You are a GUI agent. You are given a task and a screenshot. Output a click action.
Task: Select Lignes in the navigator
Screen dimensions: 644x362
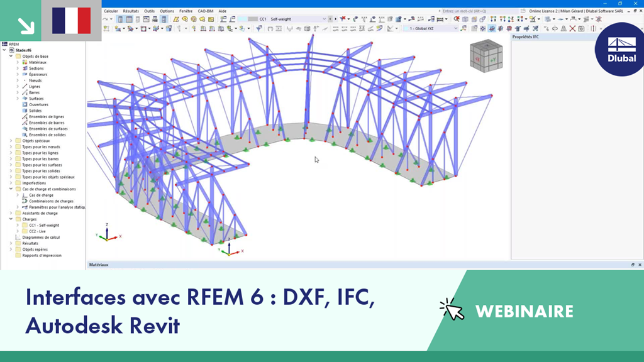(35, 87)
